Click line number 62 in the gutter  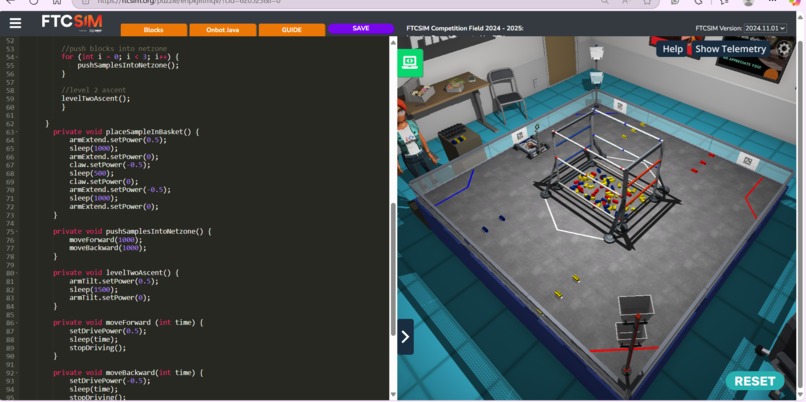[x=10, y=124]
